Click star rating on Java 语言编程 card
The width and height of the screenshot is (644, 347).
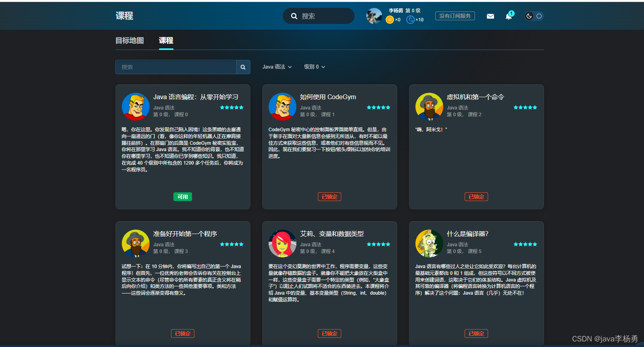232,107
